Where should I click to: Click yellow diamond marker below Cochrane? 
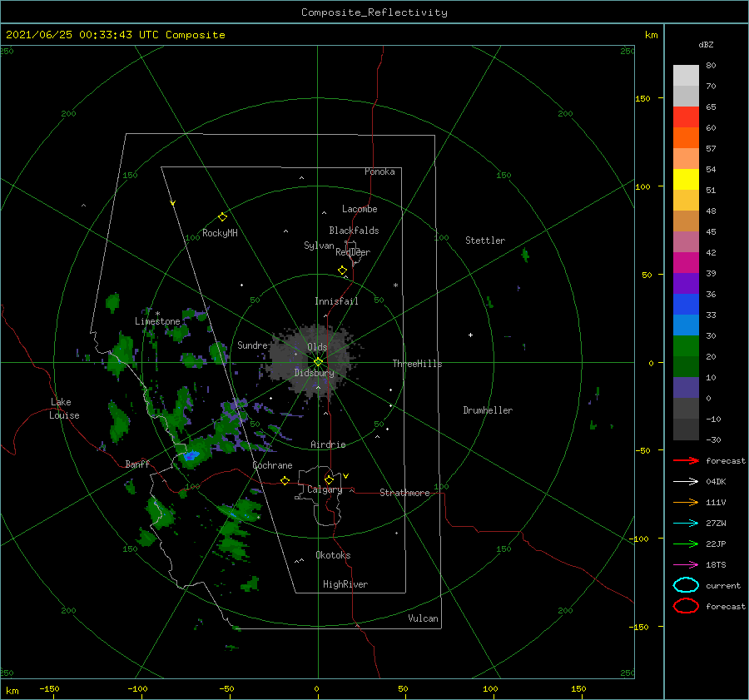tap(285, 481)
